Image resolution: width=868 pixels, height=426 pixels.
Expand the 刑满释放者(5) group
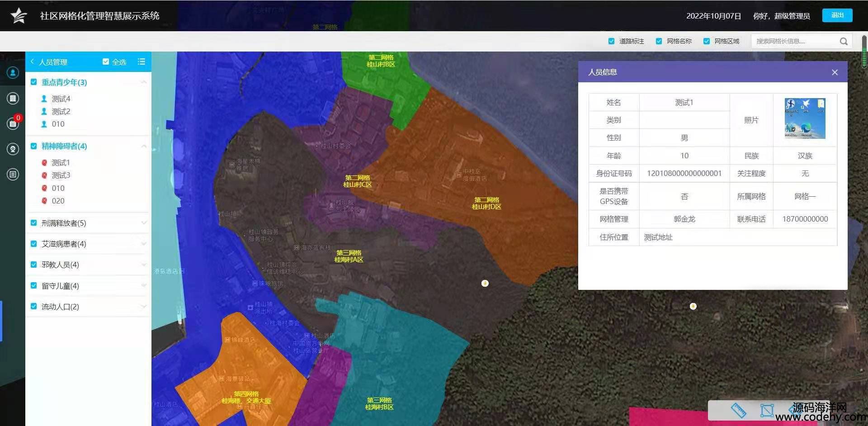[x=144, y=223]
